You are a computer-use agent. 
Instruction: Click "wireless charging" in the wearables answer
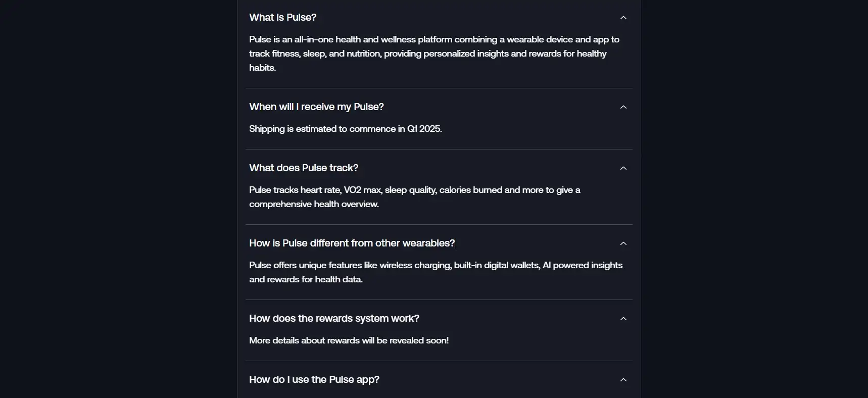[x=415, y=265]
